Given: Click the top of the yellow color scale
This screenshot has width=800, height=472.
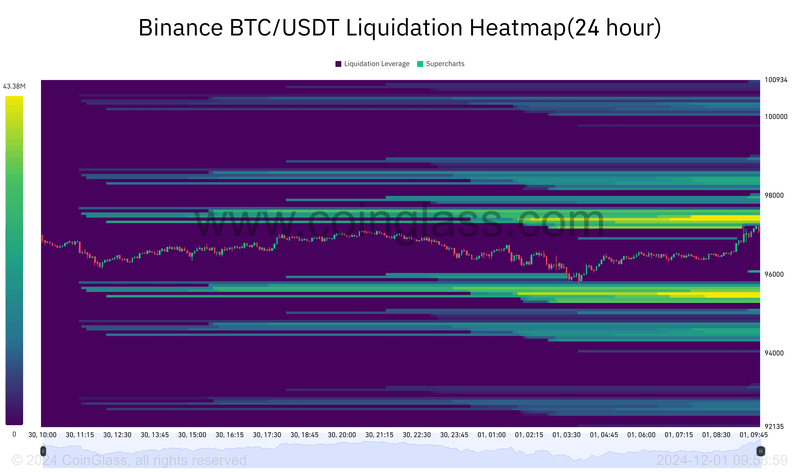Looking at the screenshot, I should point(14,99).
